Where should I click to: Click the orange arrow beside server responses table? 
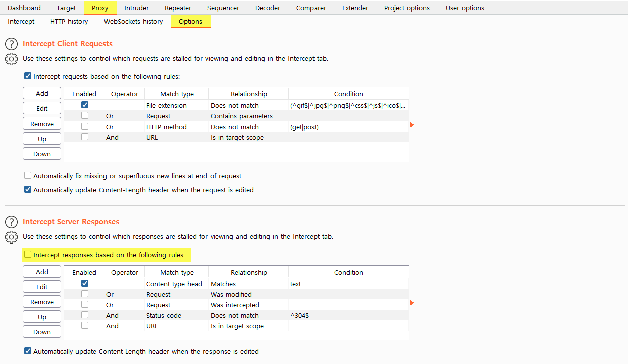(412, 303)
